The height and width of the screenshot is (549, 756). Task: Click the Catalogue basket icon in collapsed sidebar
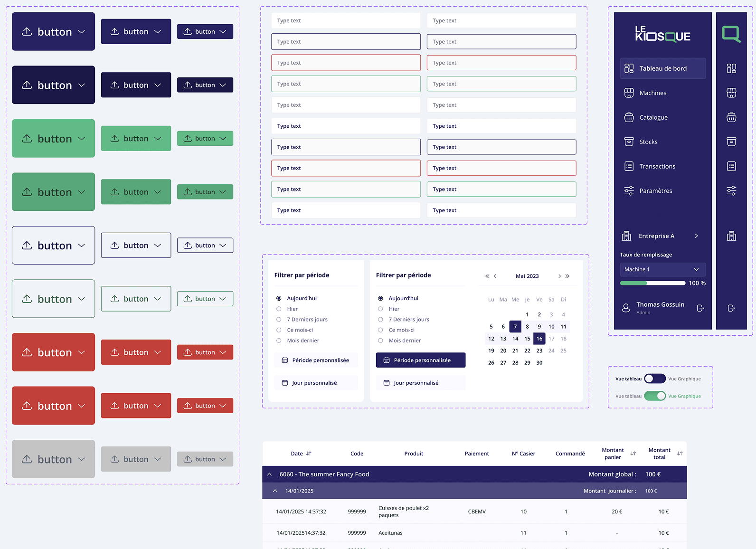point(731,117)
